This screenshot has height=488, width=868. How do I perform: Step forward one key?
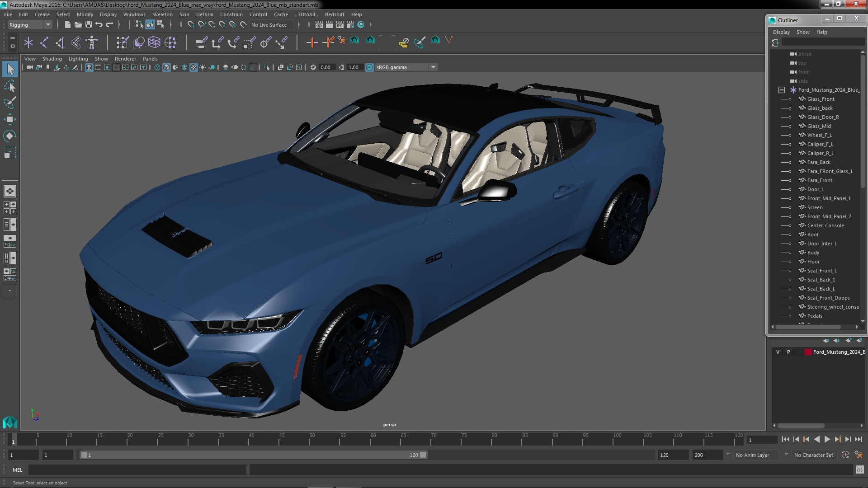point(837,439)
